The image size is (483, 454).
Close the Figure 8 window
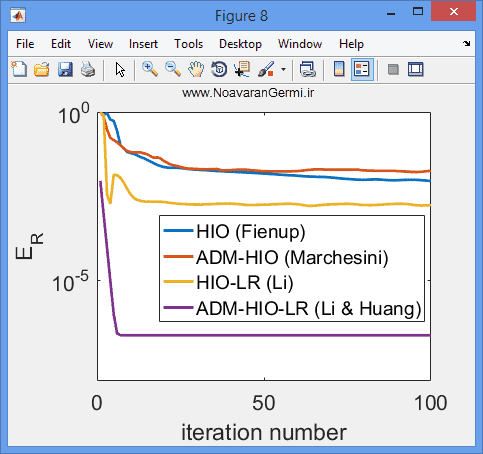click(x=453, y=11)
